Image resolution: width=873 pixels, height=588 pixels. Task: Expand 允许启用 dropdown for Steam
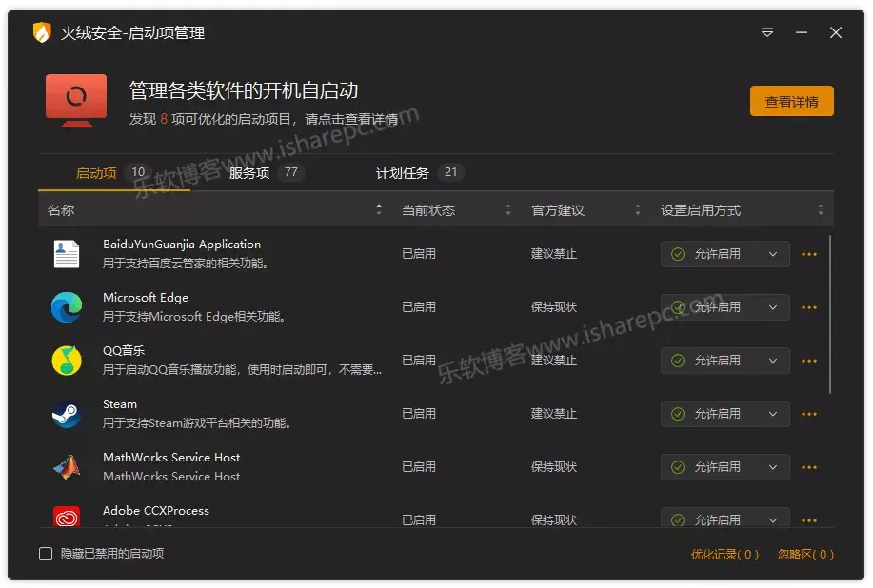(724, 414)
